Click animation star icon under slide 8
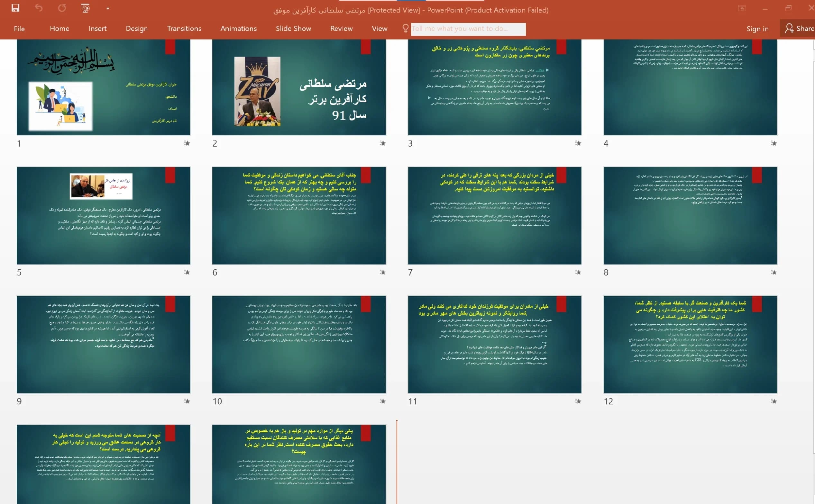The width and height of the screenshot is (815, 504). tap(774, 272)
